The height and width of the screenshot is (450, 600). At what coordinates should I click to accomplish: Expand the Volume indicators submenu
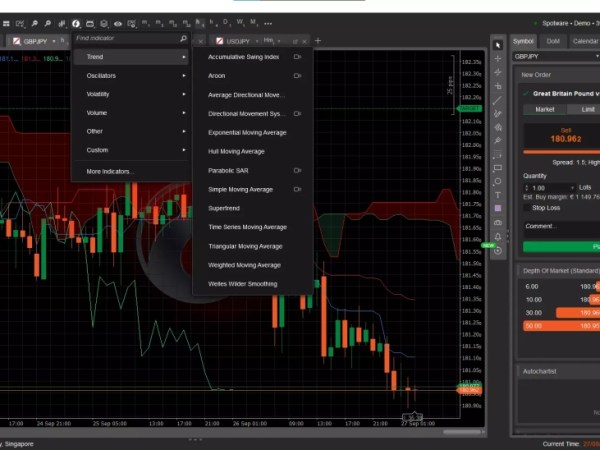click(131, 113)
